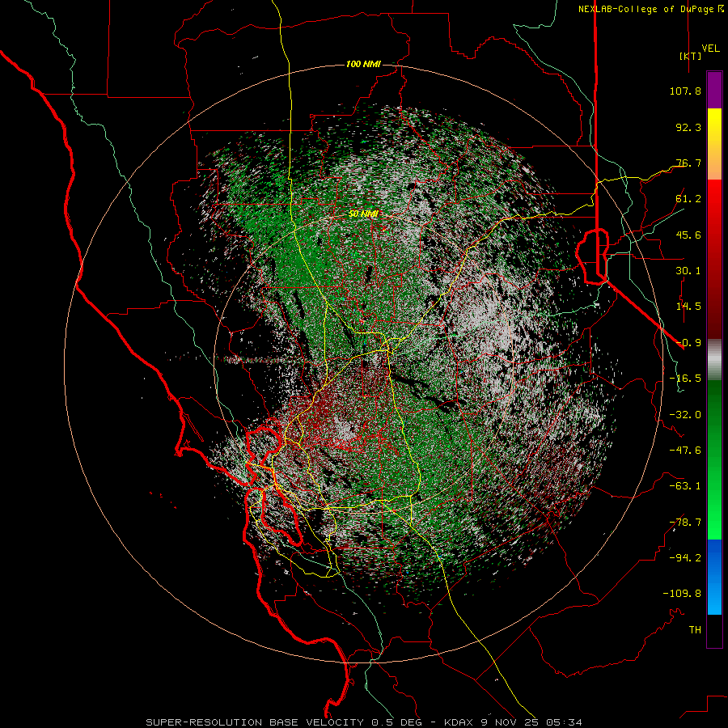This screenshot has height=728, width=728.
Task: Click the TH threshold label
Action: [x=695, y=630]
